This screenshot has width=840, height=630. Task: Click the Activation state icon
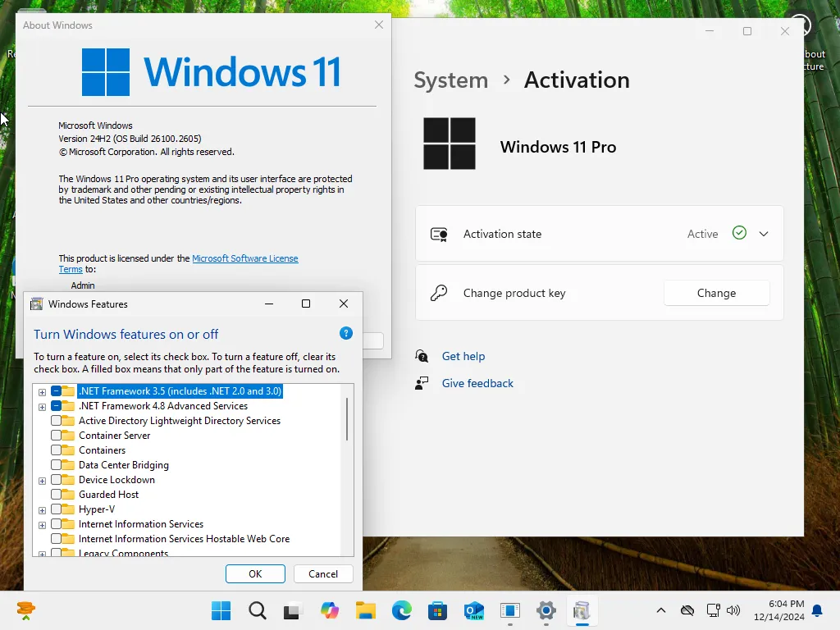pyautogui.click(x=439, y=234)
